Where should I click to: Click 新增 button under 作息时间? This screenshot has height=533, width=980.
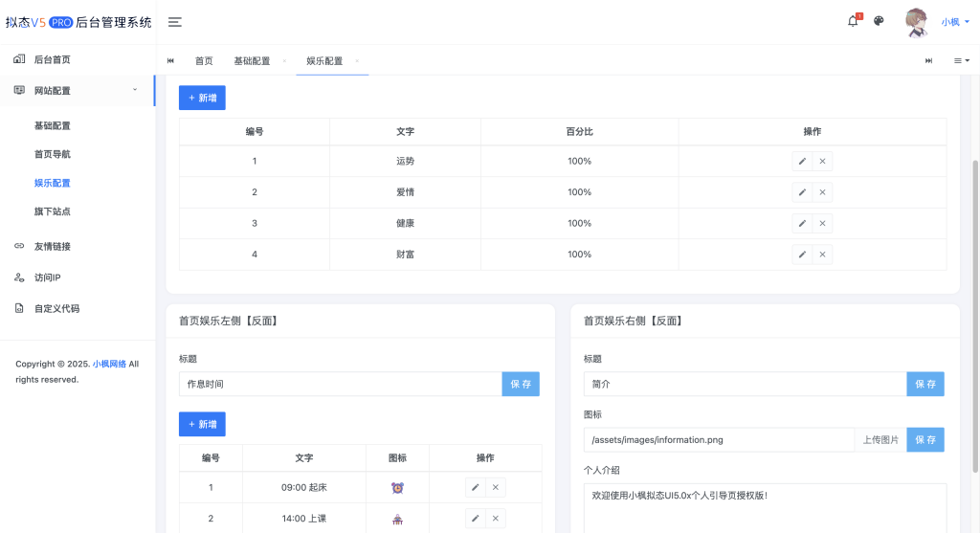[x=202, y=424]
